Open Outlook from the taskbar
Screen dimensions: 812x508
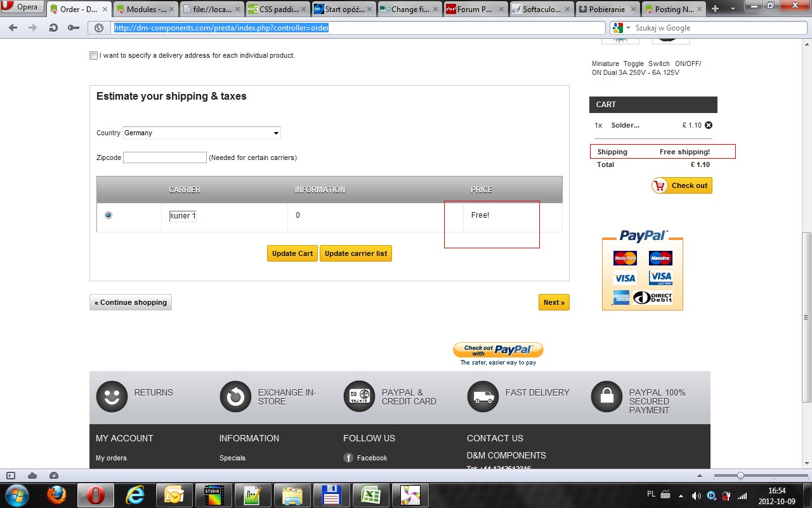coord(174,495)
